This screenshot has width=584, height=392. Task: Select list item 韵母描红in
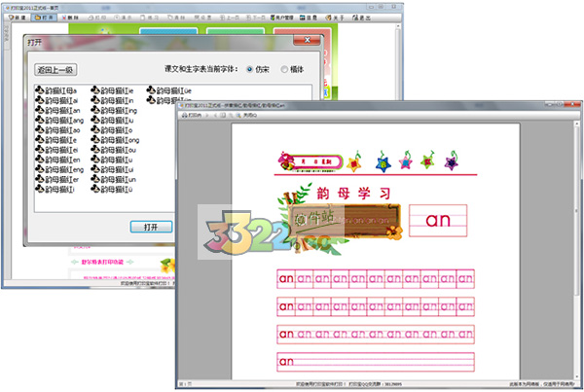tap(113, 100)
